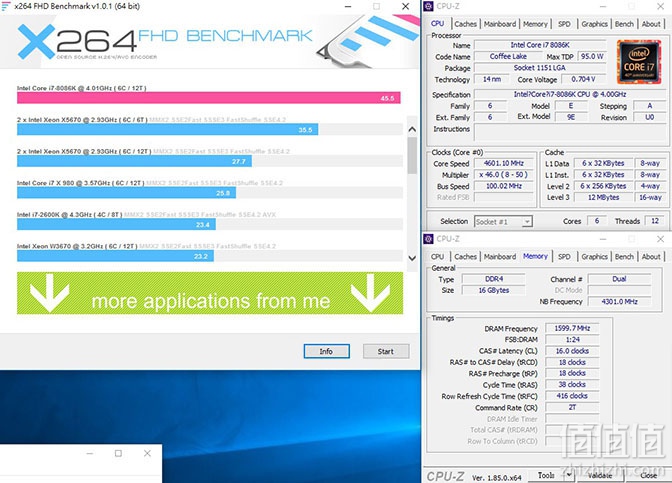The image size is (672, 483).
Task: Click the '16.0 clocks' CAS# Latency value
Action: pyautogui.click(x=572, y=351)
